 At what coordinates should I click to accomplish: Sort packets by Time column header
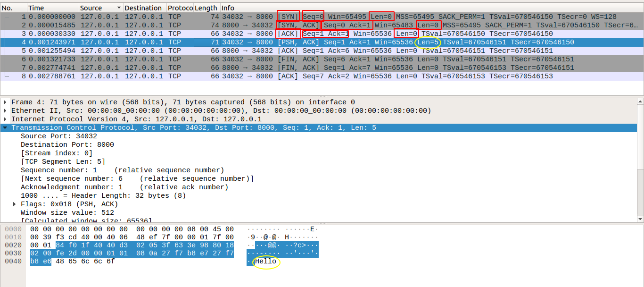pyautogui.click(x=52, y=8)
